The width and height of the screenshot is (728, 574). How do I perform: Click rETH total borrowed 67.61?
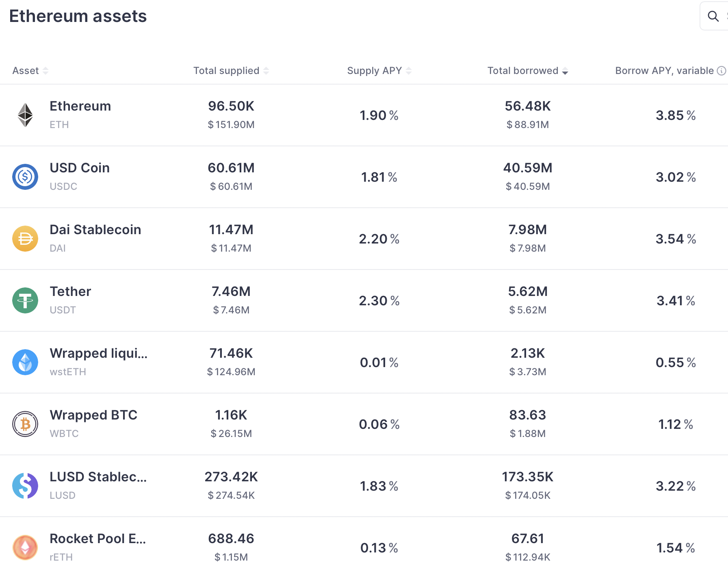click(x=528, y=539)
